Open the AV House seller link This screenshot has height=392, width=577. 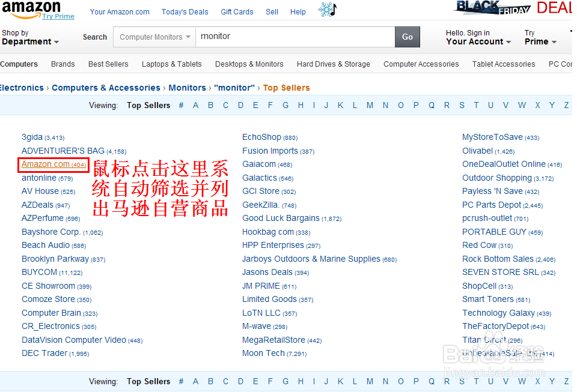click(x=48, y=191)
